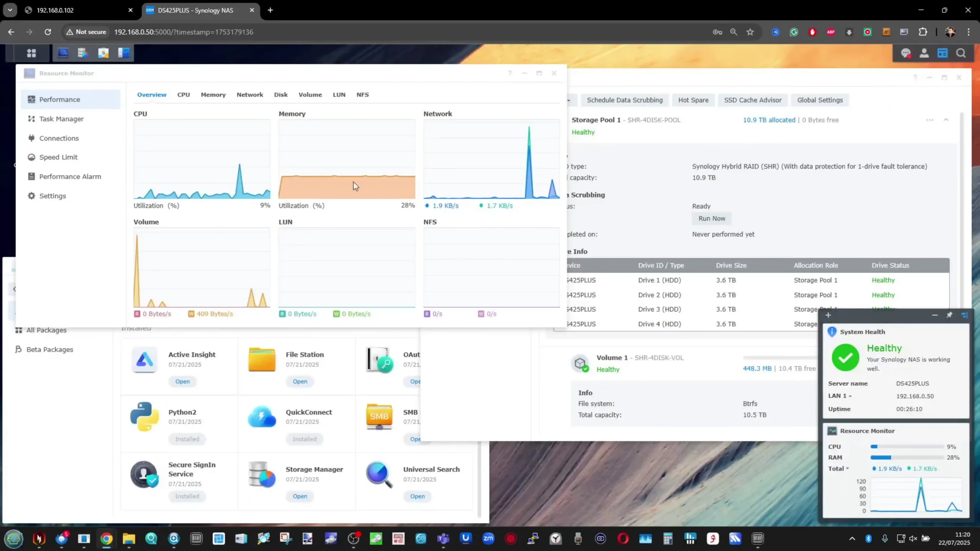Show hidden system tray icons chevron
Screen dimensions: 980x551
tap(852, 538)
